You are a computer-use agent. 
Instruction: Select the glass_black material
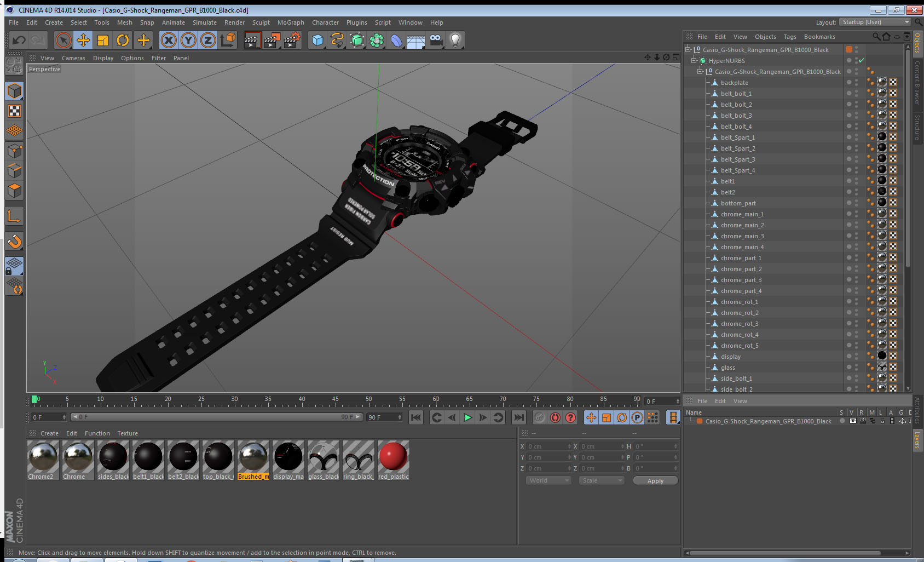click(x=324, y=460)
